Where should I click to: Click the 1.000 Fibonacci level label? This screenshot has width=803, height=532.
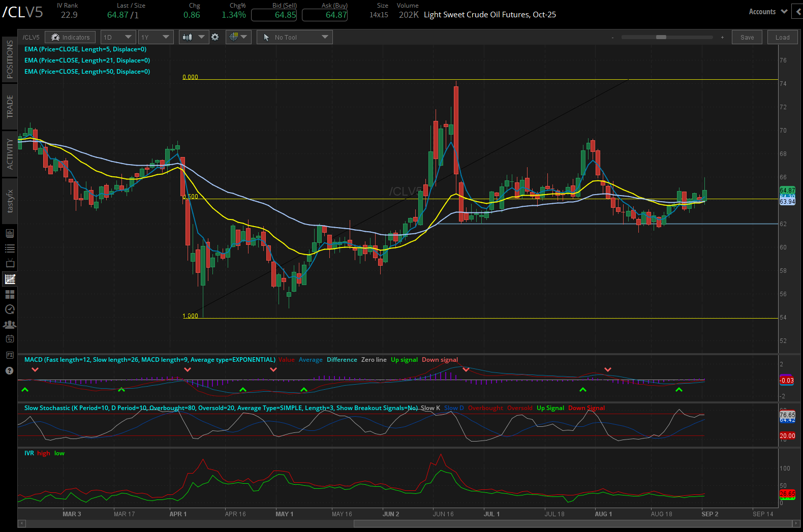click(191, 316)
